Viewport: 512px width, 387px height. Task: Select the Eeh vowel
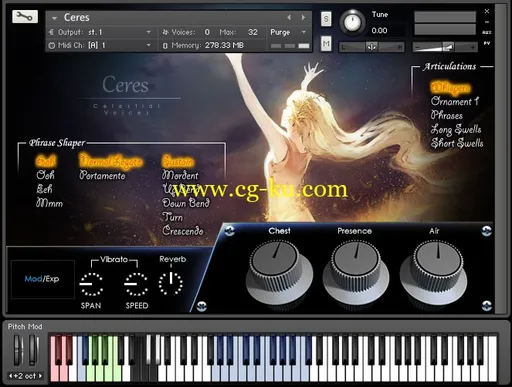[44, 189]
